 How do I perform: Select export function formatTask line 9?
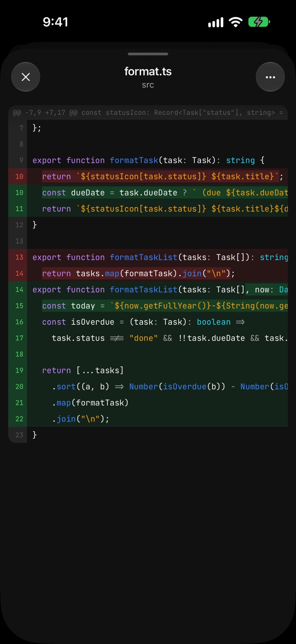(x=148, y=160)
